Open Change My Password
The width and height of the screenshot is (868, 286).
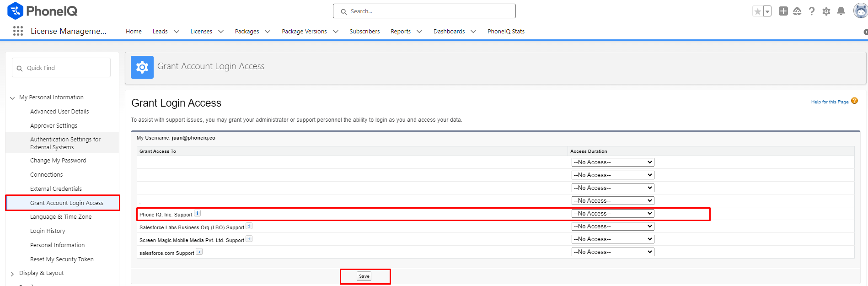(x=58, y=160)
